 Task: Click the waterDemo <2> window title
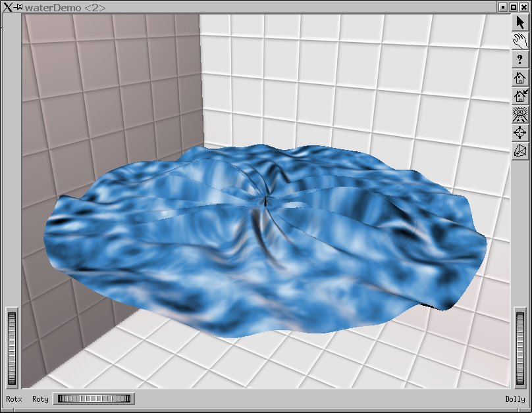click(65, 7)
